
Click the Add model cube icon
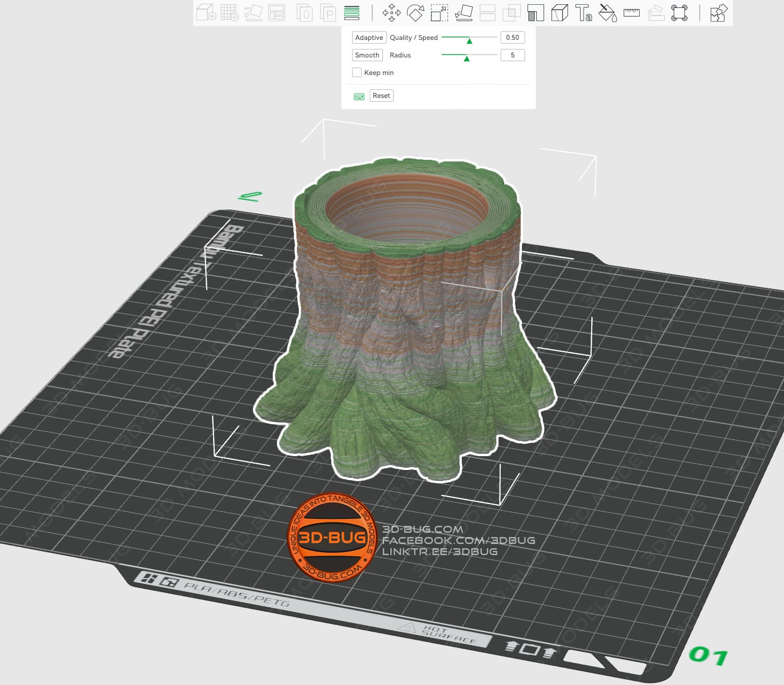click(x=206, y=13)
